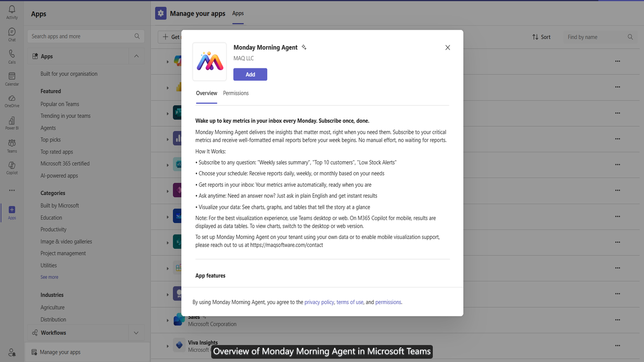Click the Sort arrows icon
This screenshot has height=362, width=644.
(x=535, y=37)
